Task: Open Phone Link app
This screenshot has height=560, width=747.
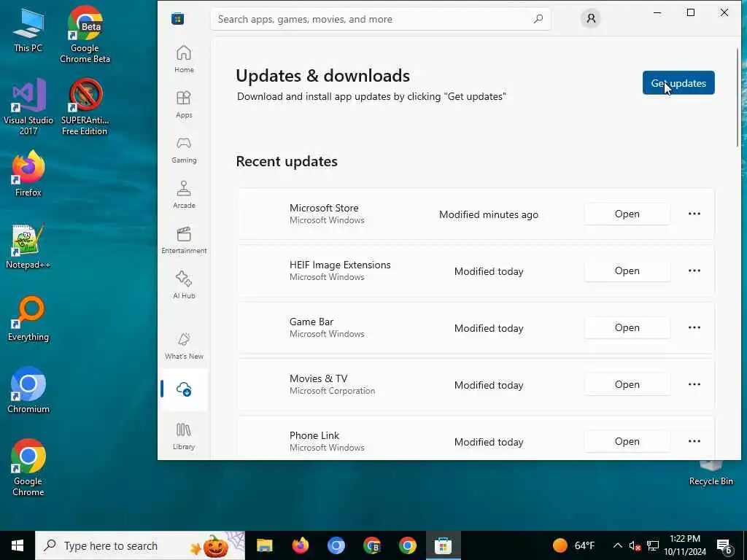Action: tap(627, 441)
